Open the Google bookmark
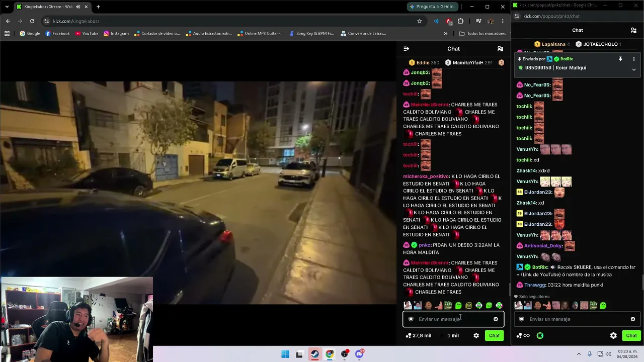 (30, 34)
